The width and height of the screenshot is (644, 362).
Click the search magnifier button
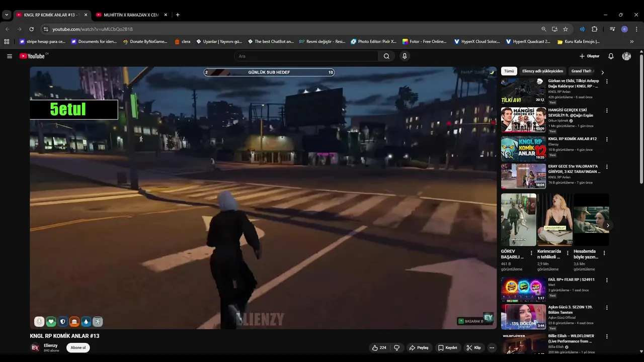pos(386,56)
